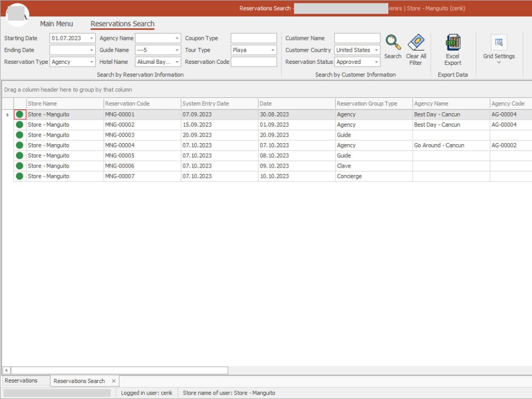The height and width of the screenshot is (399, 532).
Task: Expand the Customer Country dropdown
Action: pos(376,50)
